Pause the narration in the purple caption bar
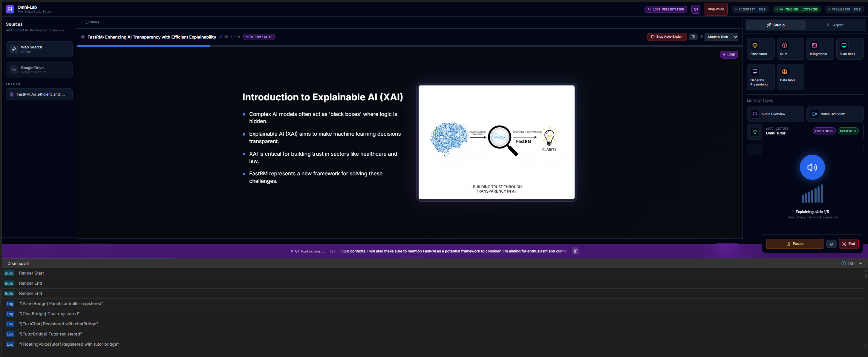The height and width of the screenshot is (357, 868). point(575,251)
